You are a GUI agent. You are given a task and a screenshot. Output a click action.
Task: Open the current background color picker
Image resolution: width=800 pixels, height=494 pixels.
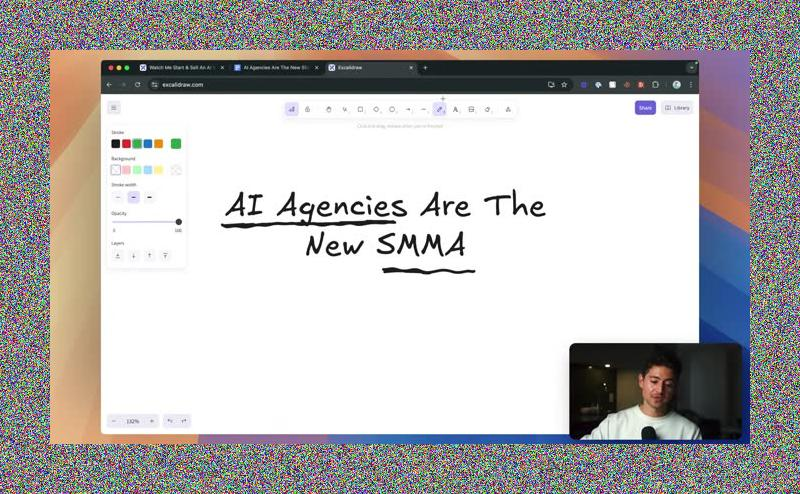[176, 170]
